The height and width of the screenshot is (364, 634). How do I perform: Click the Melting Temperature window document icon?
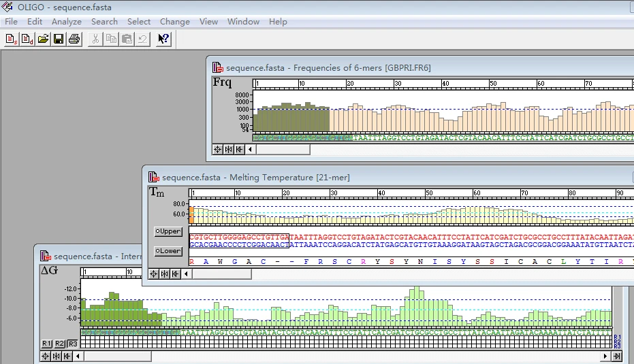154,177
